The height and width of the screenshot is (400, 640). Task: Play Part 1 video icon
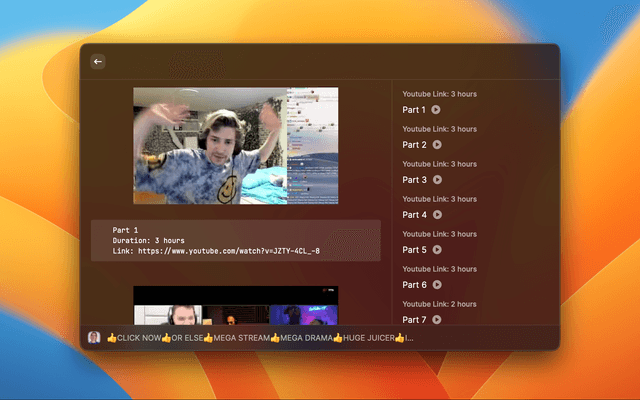[436, 110]
